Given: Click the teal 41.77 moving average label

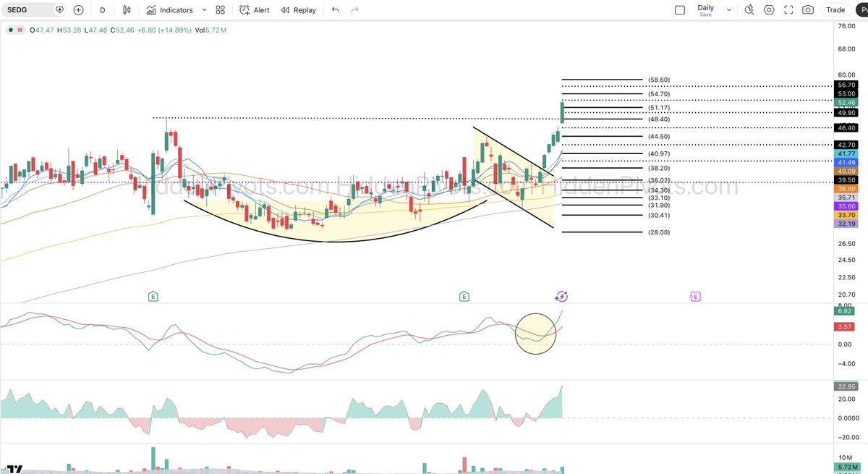Looking at the screenshot, I should (x=846, y=153).
